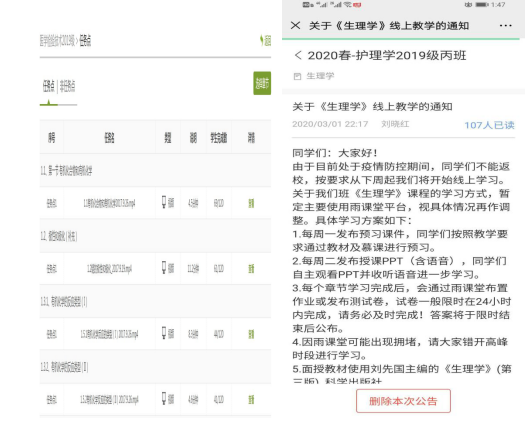
Task: Click the green button above the task table
Action: point(262,83)
